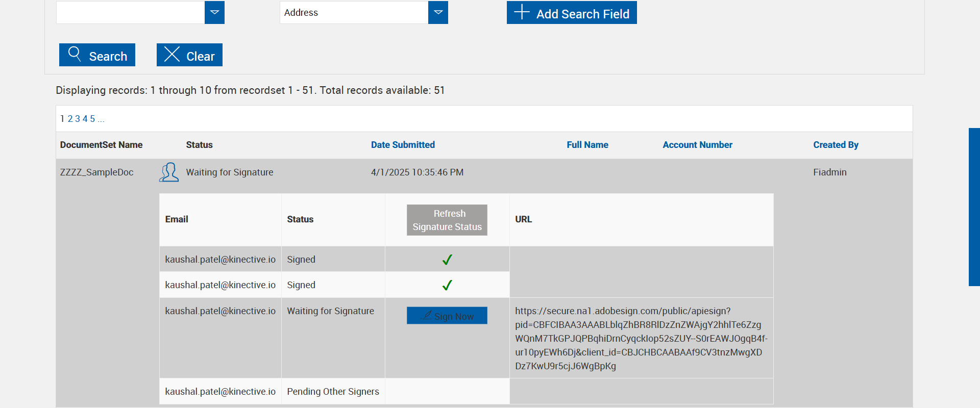This screenshot has width=980, height=408.
Task: Sort by Account Number column
Action: click(x=697, y=145)
